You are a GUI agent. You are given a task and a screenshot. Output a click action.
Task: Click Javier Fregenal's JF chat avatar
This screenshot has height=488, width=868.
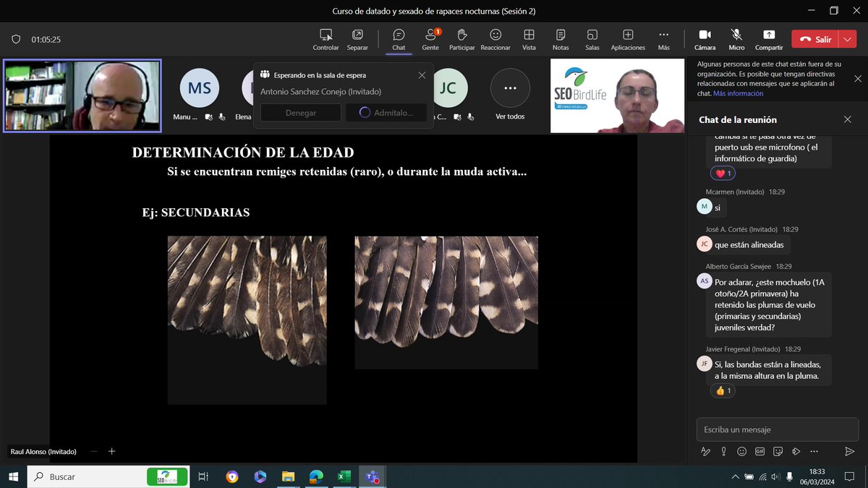(705, 364)
